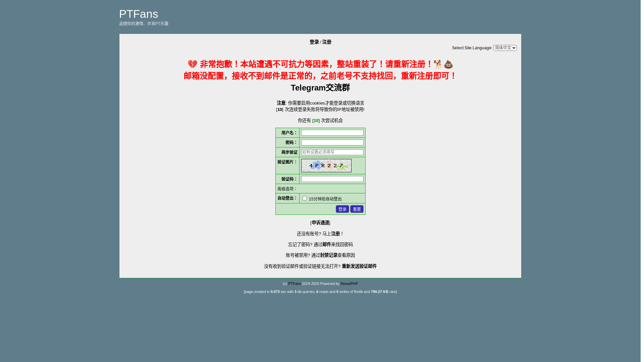Focus the 用户名 username field

click(332, 133)
